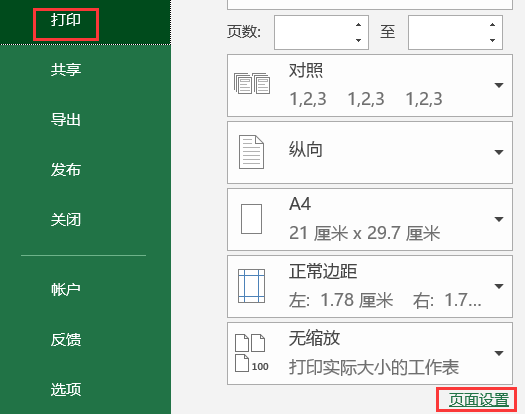Open the 打印 (Print) menu item
The image size is (525, 414).
click(66, 19)
